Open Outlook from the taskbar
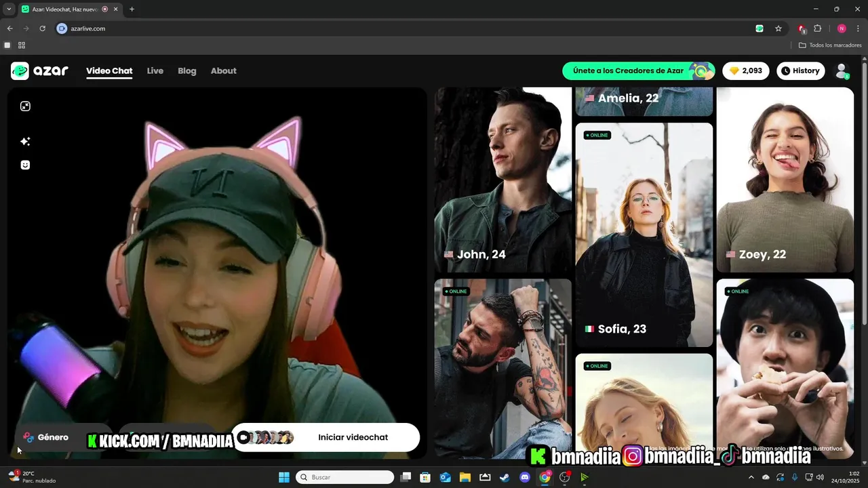The image size is (868, 488). (446, 477)
